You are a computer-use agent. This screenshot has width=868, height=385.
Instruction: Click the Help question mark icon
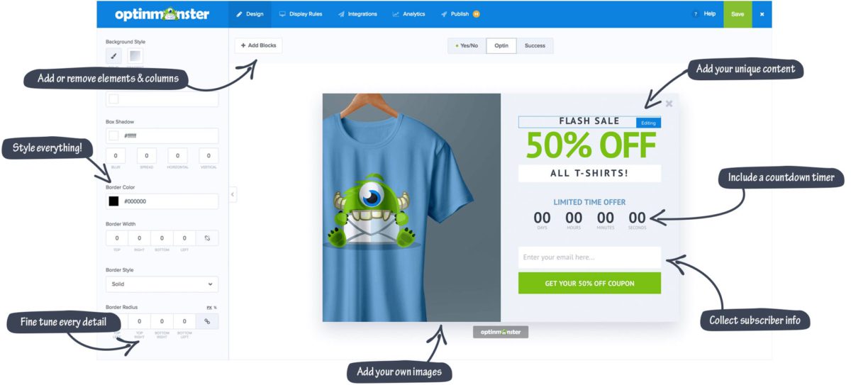click(696, 14)
